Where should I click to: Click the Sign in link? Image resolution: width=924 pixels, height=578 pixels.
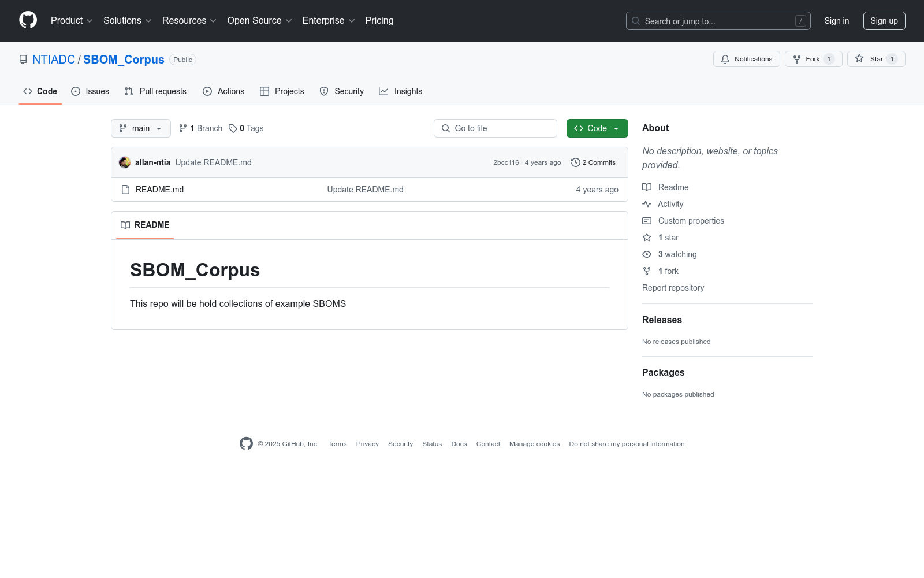837,21
